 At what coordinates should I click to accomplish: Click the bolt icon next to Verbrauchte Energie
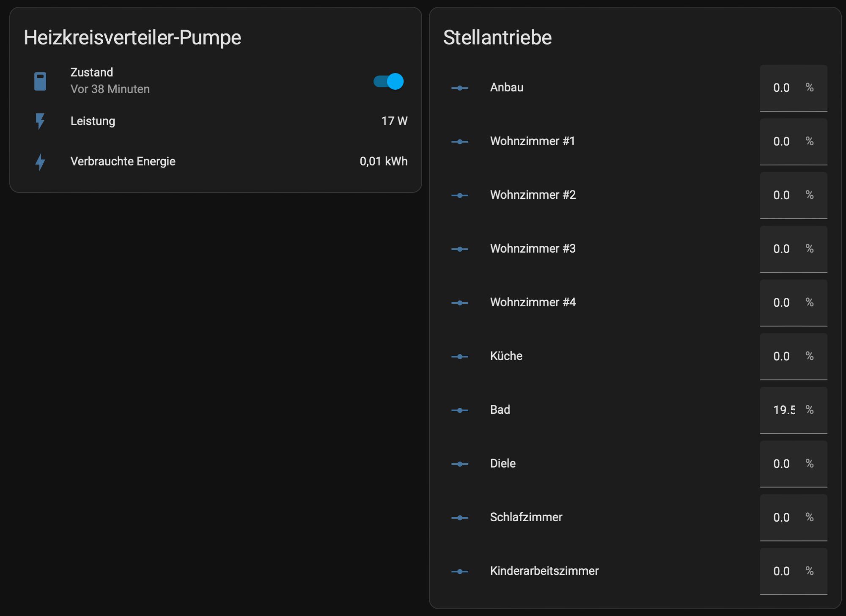(40, 162)
